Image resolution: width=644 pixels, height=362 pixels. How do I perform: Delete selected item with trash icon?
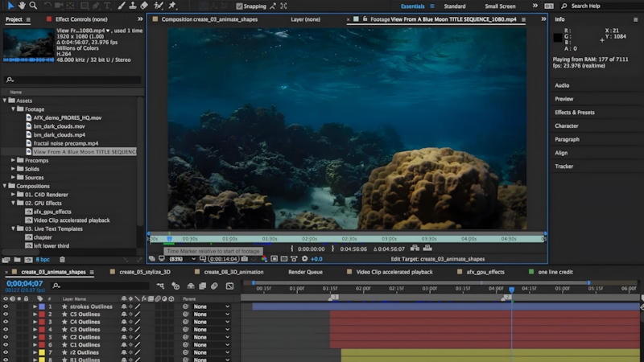coord(63,259)
